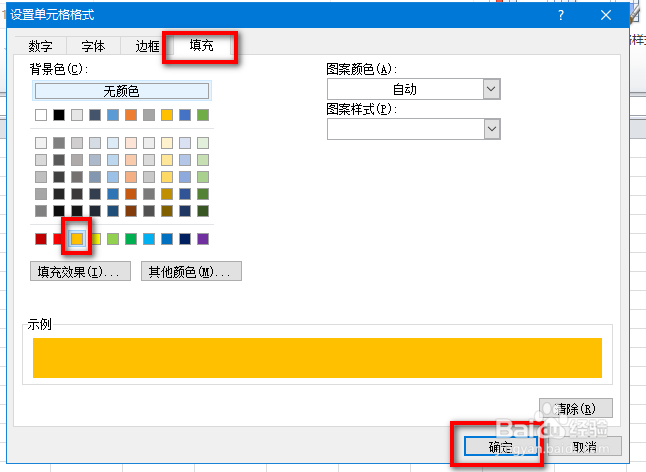This screenshot has height=472, width=646.
Task: Confirm with the 确定 button
Action: [501, 446]
